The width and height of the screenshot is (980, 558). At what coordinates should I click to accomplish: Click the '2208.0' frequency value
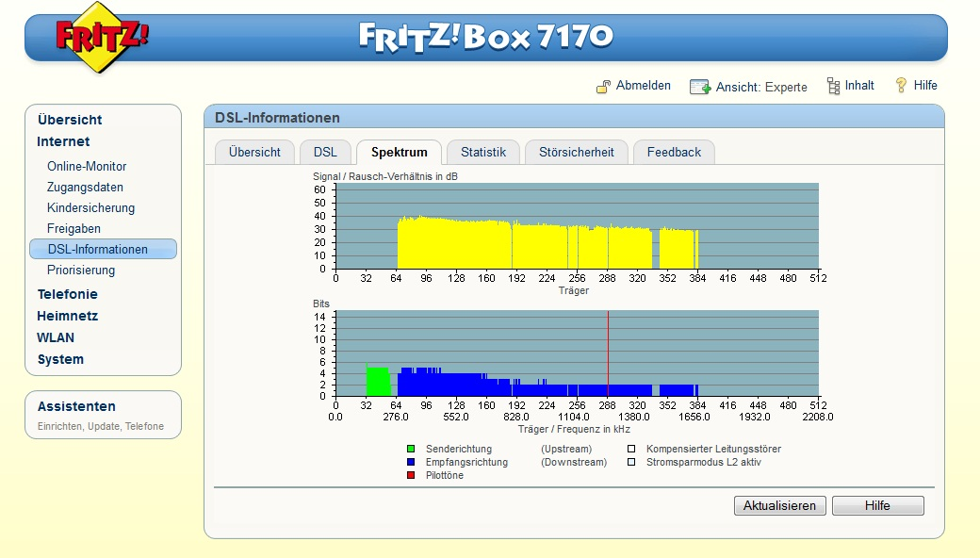click(818, 417)
